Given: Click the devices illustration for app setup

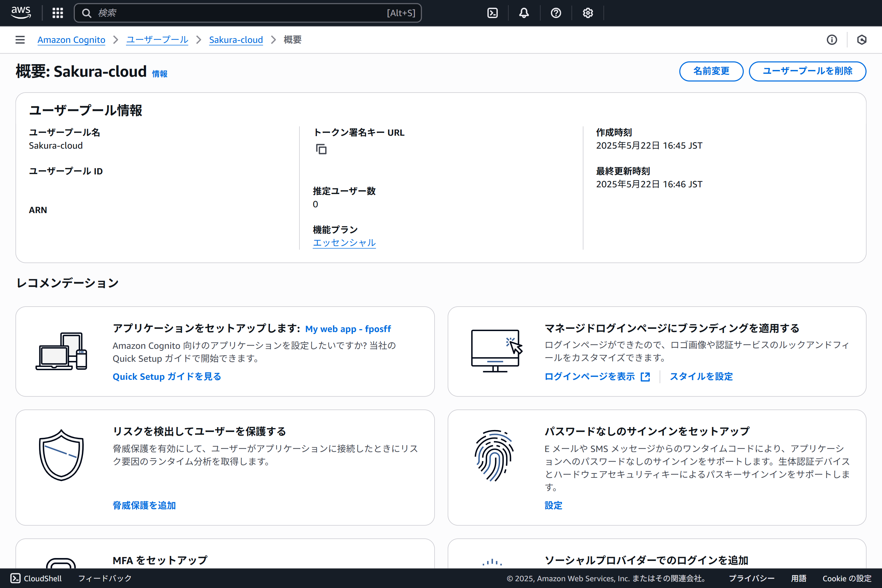Looking at the screenshot, I should (62, 351).
